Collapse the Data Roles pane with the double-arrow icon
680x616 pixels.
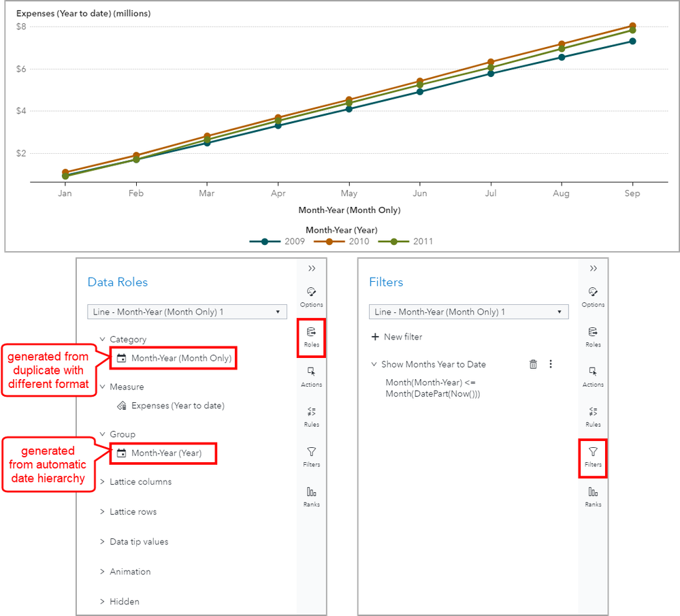(x=311, y=269)
